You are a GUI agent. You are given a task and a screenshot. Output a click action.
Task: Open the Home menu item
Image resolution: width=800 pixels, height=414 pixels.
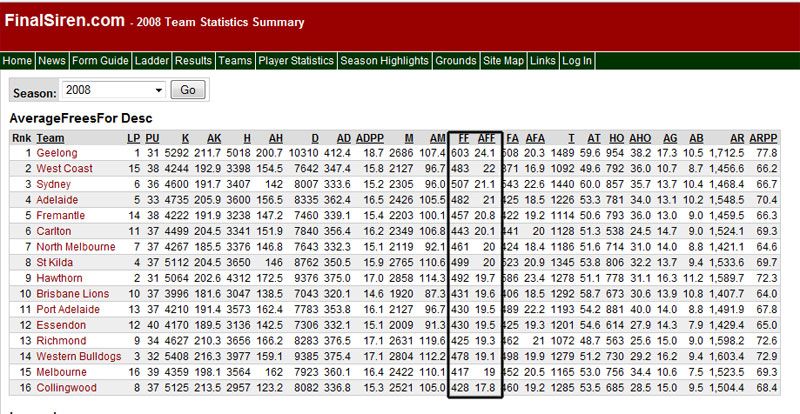click(x=18, y=61)
